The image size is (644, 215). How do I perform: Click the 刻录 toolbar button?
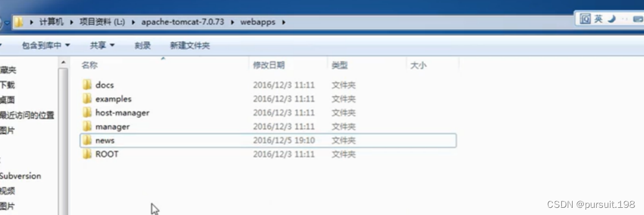[x=143, y=46]
